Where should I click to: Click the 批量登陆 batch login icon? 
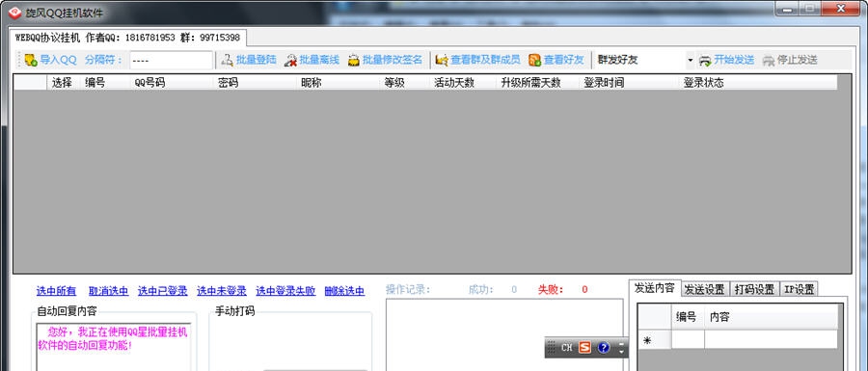[227, 61]
